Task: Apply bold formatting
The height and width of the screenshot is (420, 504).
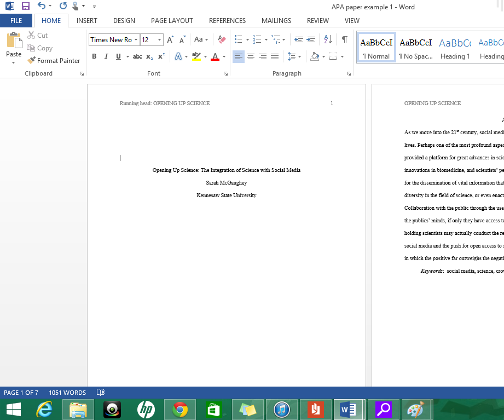Action: coord(94,56)
